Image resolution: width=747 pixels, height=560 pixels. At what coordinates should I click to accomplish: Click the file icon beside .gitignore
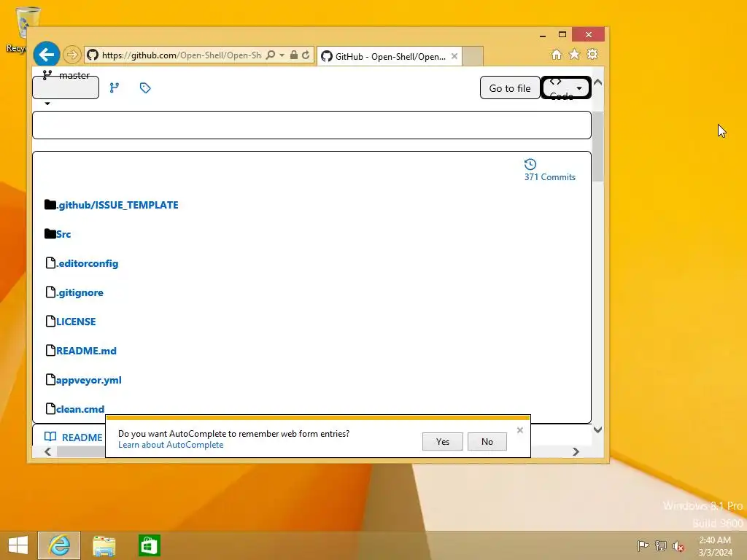(50, 292)
